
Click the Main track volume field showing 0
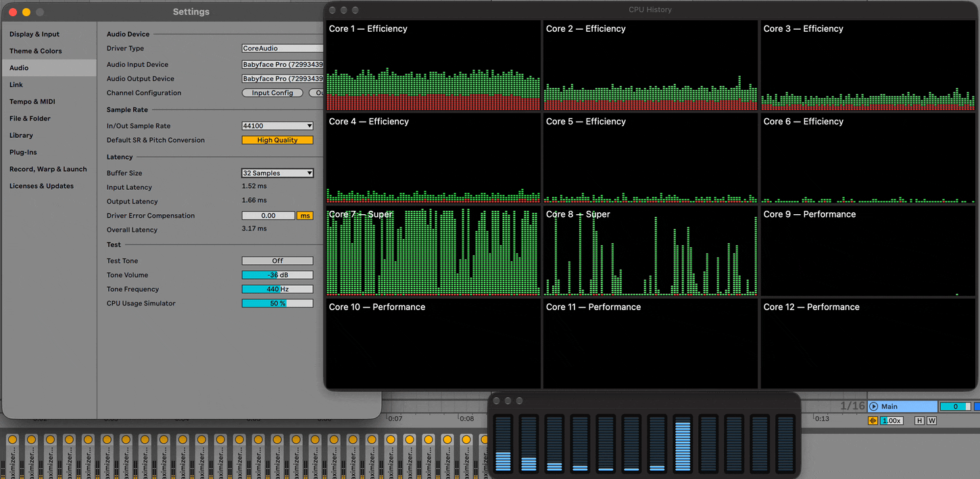955,406
